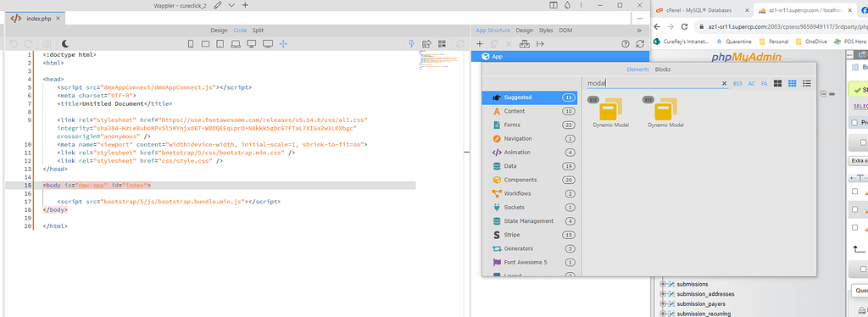Image resolution: width=868 pixels, height=317 pixels.
Task: Select the Forms category
Action: tap(529, 125)
